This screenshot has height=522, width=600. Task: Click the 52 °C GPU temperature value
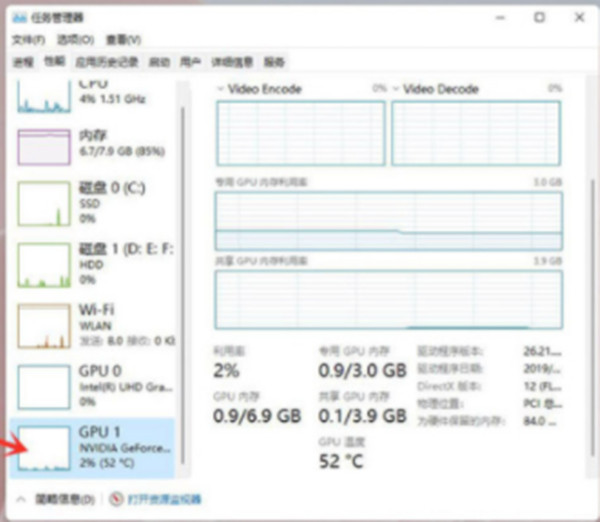[x=341, y=461]
